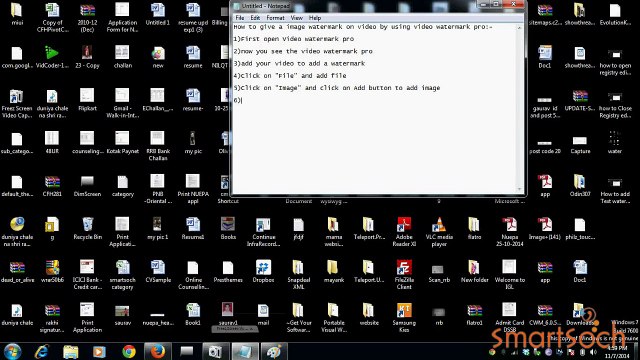Select the EvolutionK... desktop icon
This screenshot has width=640, height=360.
coord(615,14)
